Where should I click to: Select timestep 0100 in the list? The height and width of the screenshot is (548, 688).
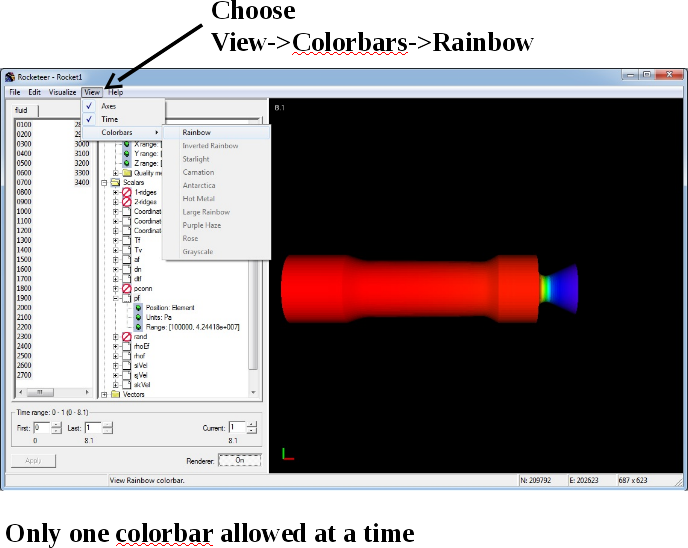click(x=24, y=125)
